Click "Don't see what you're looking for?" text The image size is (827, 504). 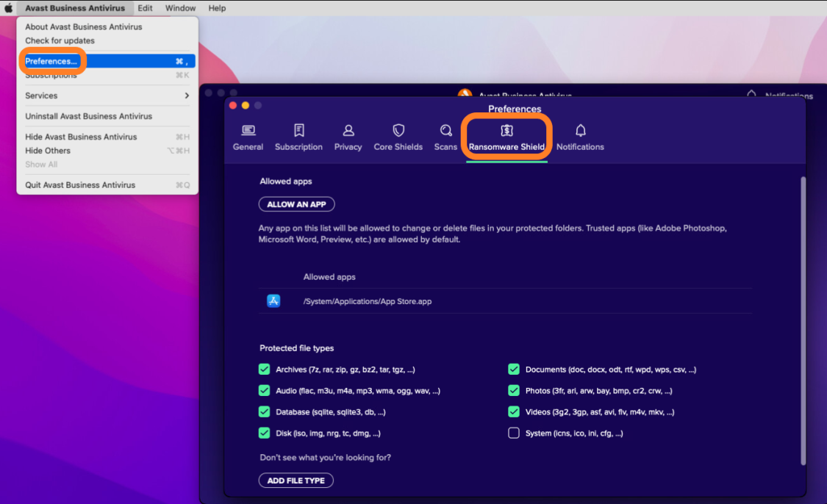click(325, 458)
